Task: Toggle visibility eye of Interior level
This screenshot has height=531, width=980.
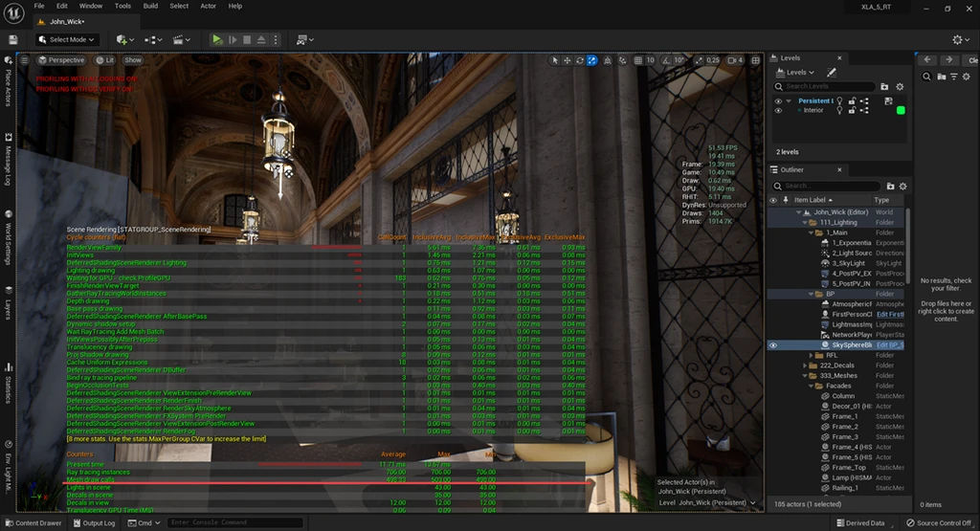Action: click(x=778, y=111)
